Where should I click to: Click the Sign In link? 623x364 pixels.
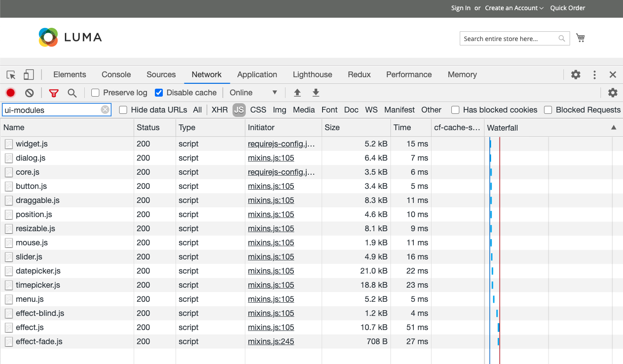click(460, 8)
